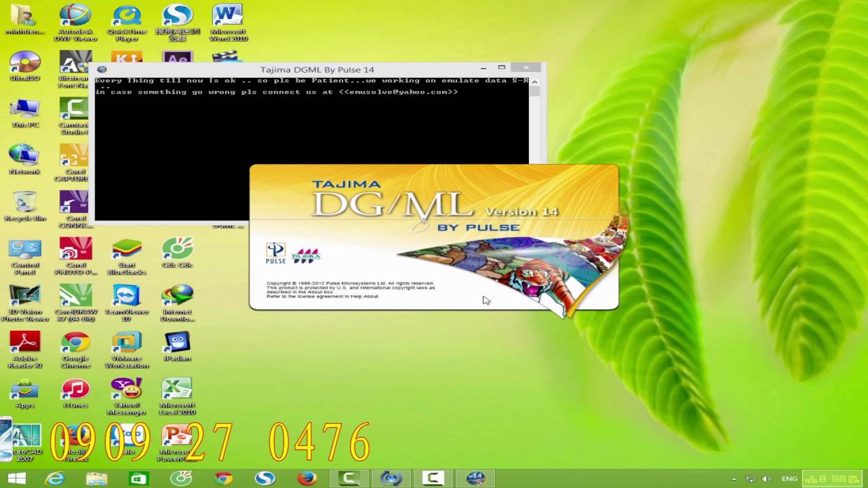Open network status tray icon
The image size is (868, 488).
[751, 479]
